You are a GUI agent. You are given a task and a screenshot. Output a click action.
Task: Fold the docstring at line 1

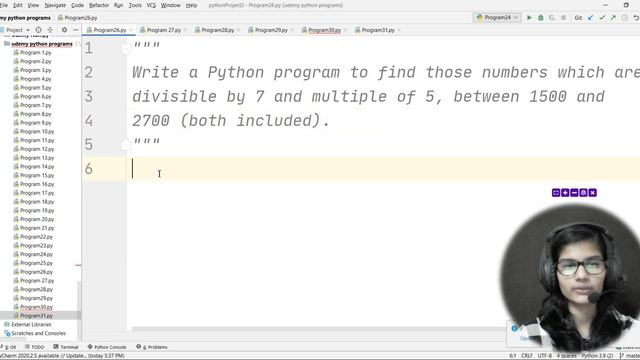[x=126, y=49]
